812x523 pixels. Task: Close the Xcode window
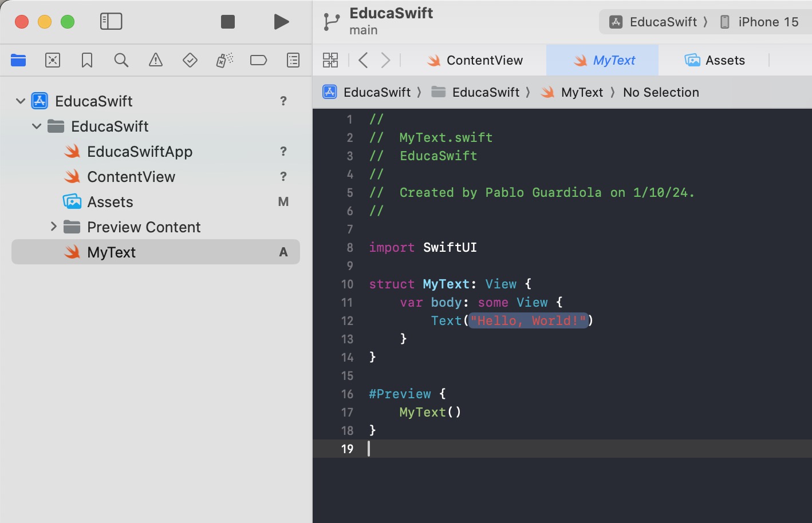tap(22, 22)
